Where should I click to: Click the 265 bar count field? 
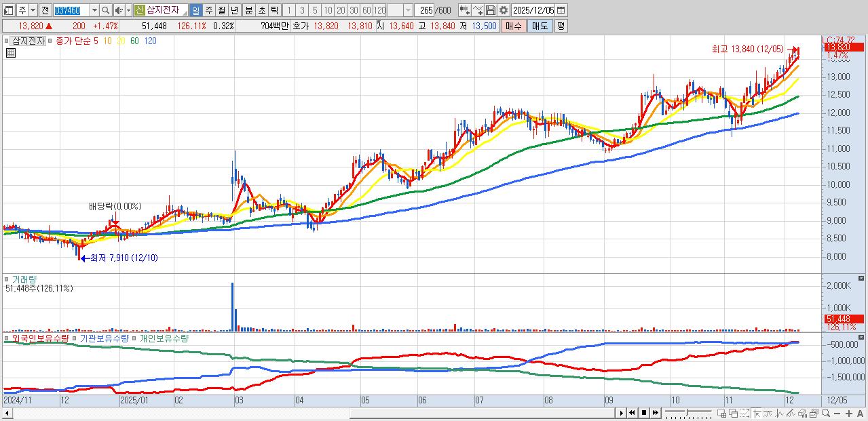point(425,10)
